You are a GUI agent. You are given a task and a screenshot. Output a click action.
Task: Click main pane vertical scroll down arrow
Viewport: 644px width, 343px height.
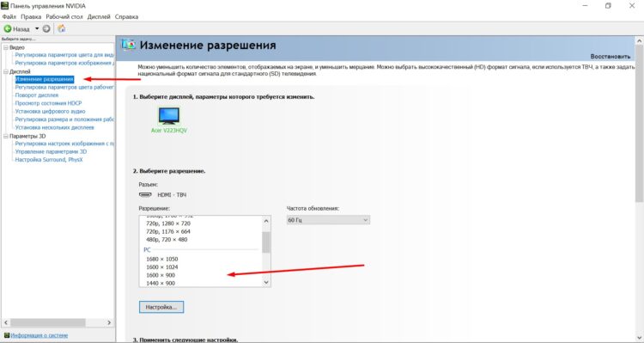pyautogui.click(x=640, y=338)
